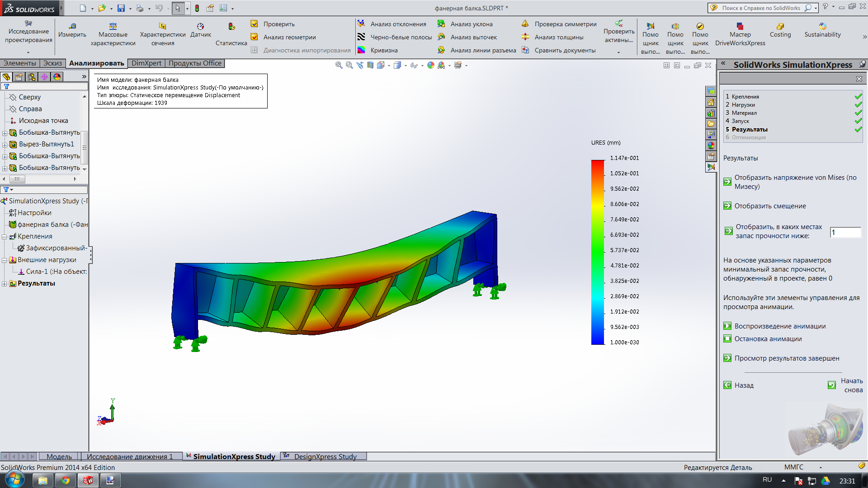Click the Save icon in top toolbar

(121, 8)
